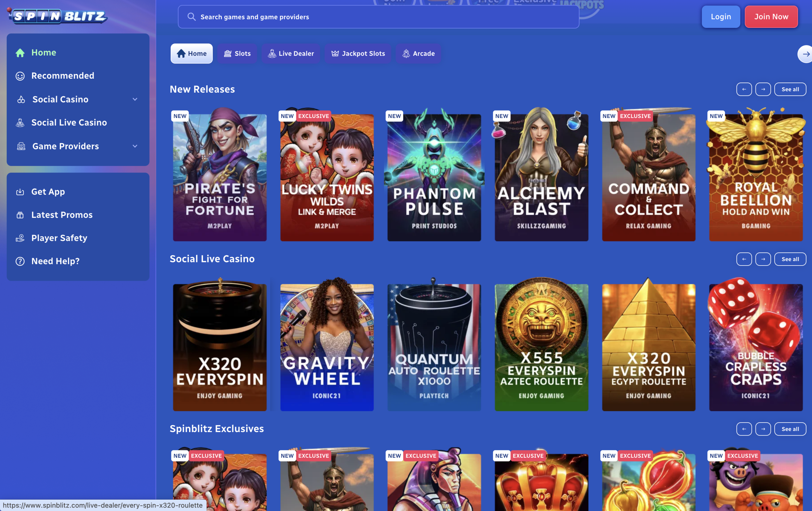Screen dimensions: 812x511
Task: Open Bubble Crapless Craps game
Action: (x=756, y=344)
